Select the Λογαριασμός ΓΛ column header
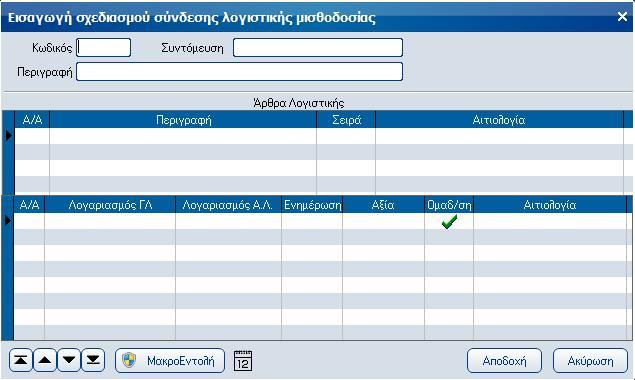The height and width of the screenshot is (380, 635). point(110,205)
